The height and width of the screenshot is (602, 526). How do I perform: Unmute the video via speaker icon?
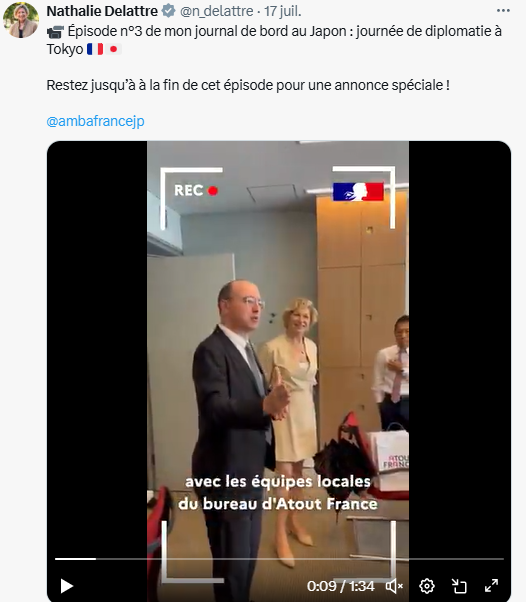(x=394, y=586)
